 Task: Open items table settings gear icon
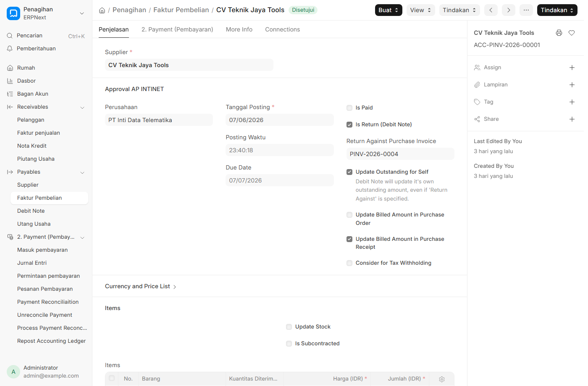click(442, 379)
